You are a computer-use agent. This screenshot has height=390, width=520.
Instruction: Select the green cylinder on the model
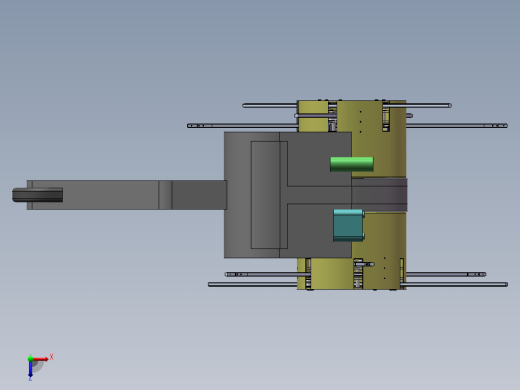click(352, 164)
